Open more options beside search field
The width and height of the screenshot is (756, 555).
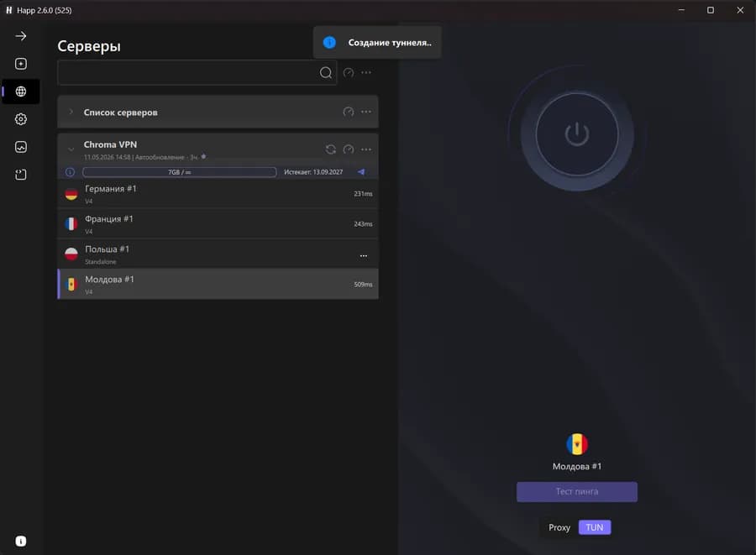coord(366,73)
